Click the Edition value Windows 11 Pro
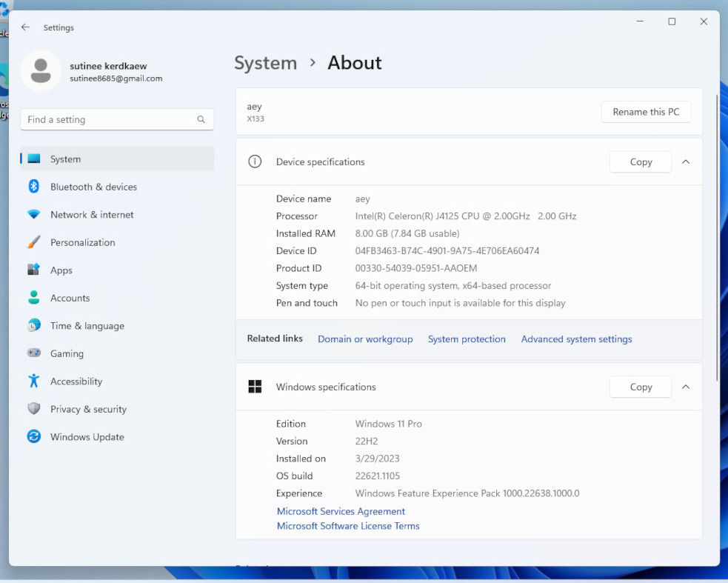Image resolution: width=728 pixels, height=583 pixels. coord(389,424)
